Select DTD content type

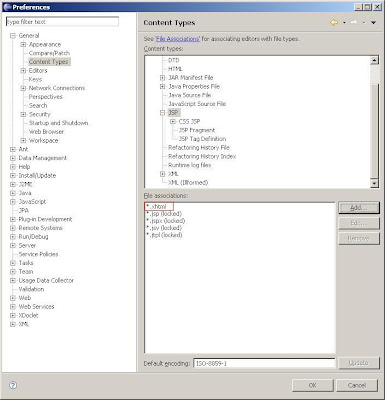[174, 60]
